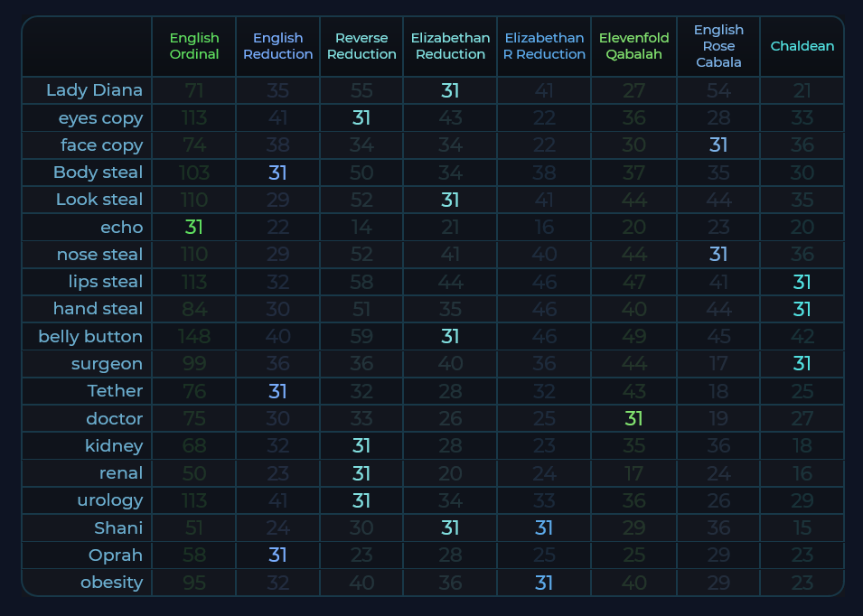Click the obesity row label

pyautogui.click(x=112, y=583)
